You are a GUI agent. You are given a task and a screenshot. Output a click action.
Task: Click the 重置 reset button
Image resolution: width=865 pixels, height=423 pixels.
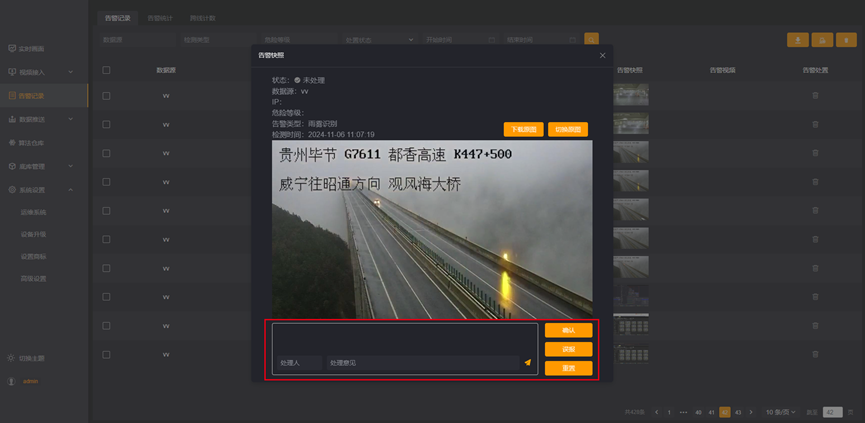pos(569,368)
